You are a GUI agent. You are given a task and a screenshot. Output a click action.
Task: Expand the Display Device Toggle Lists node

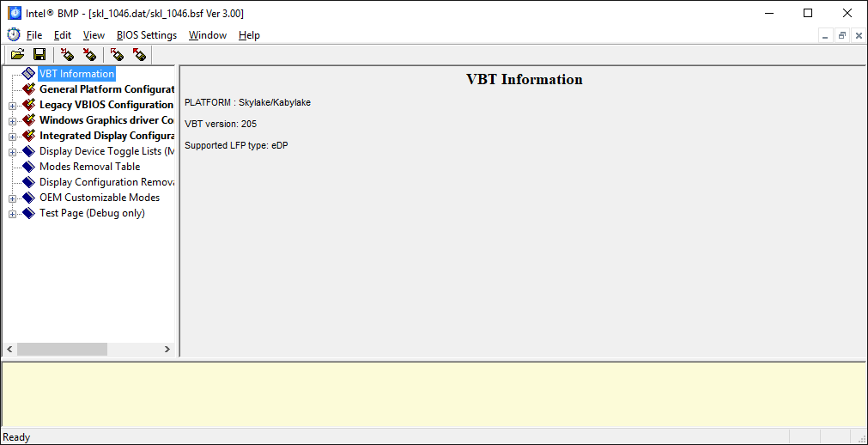coord(12,152)
